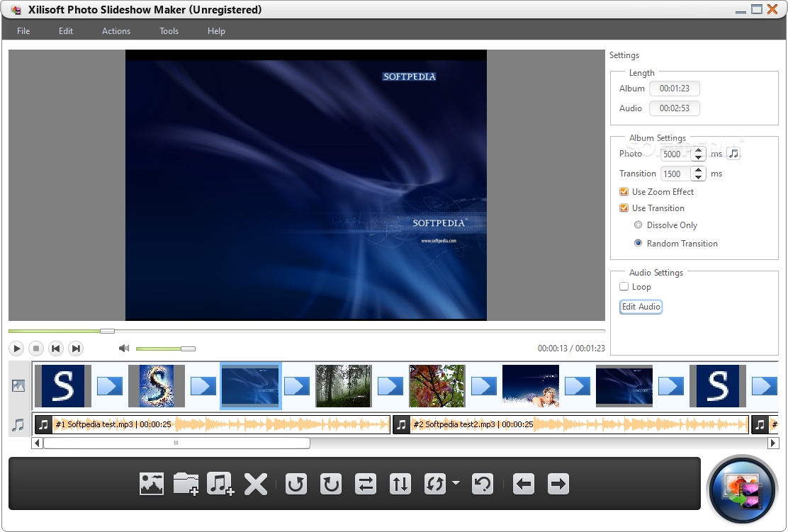This screenshot has height=532, width=788.
Task: Click the audio track music-note icon
Action: 18,425
